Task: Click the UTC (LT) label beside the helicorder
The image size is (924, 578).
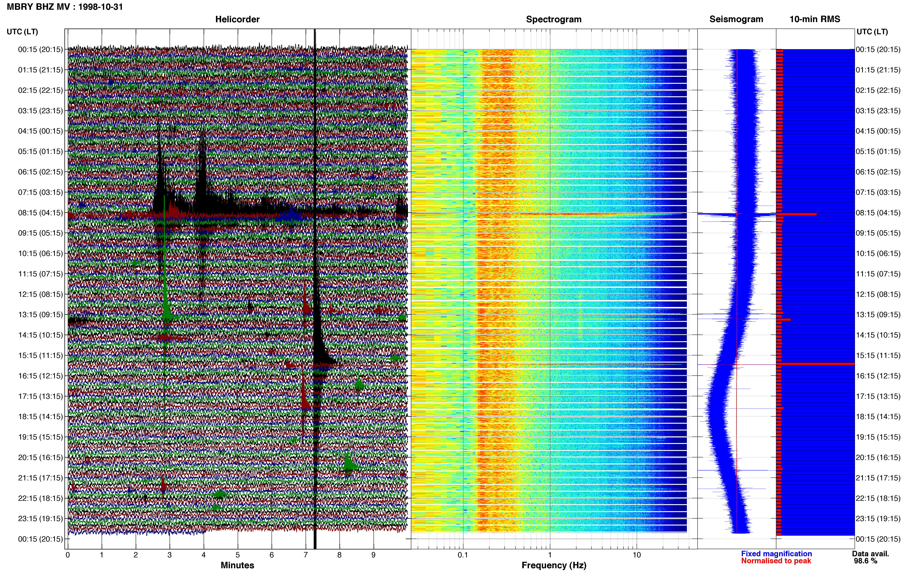Action: (x=22, y=32)
